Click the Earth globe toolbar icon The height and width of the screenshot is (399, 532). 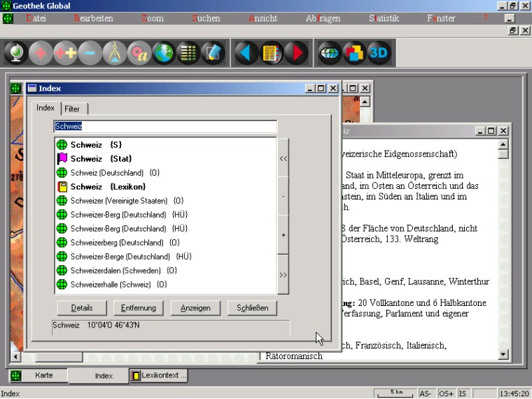click(x=164, y=54)
